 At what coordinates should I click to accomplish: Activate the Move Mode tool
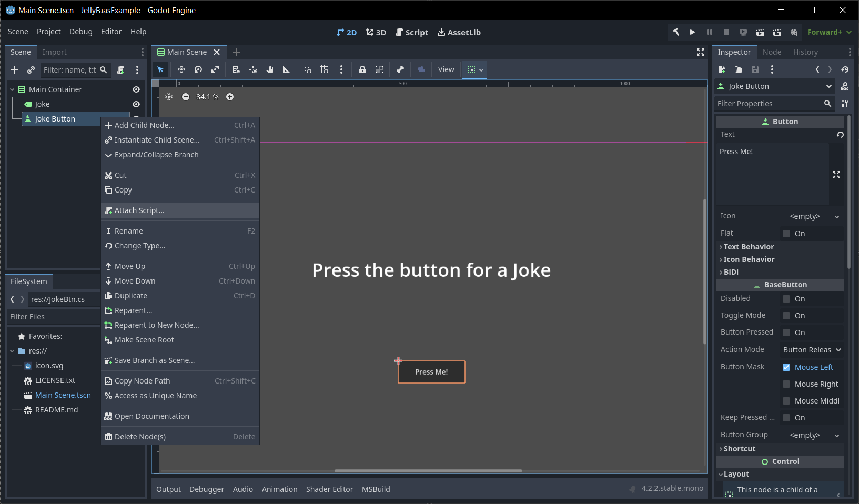(181, 69)
